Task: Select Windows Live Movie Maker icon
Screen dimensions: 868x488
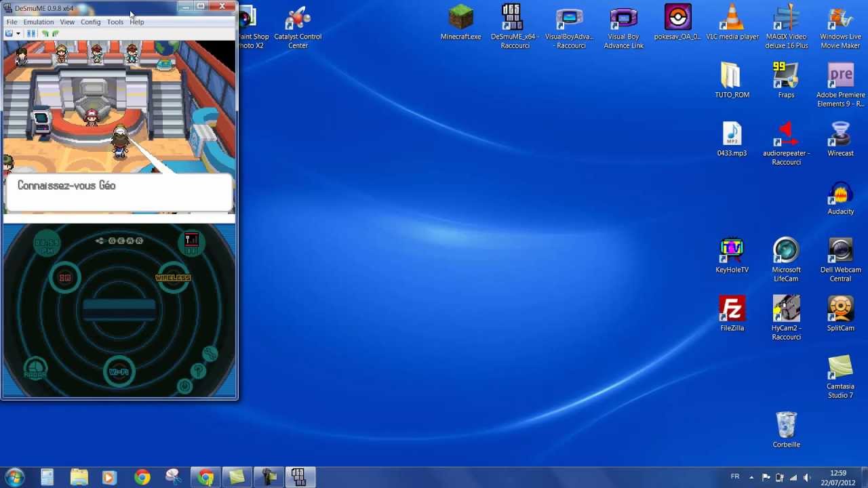Action: (840, 27)
